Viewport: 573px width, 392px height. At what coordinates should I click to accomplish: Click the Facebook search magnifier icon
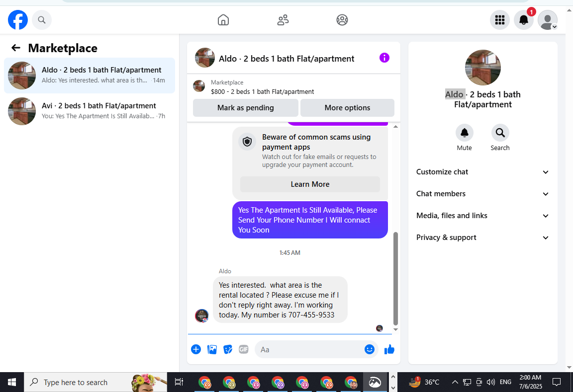pos(42,20)
